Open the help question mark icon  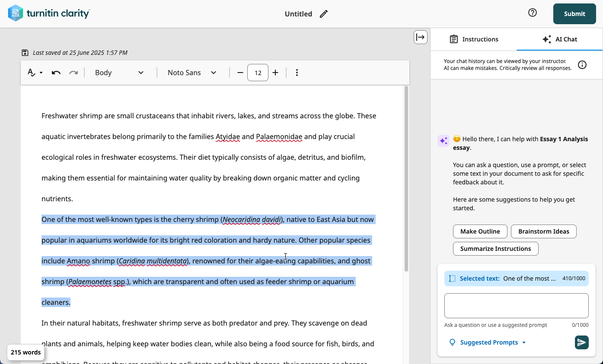533,13
